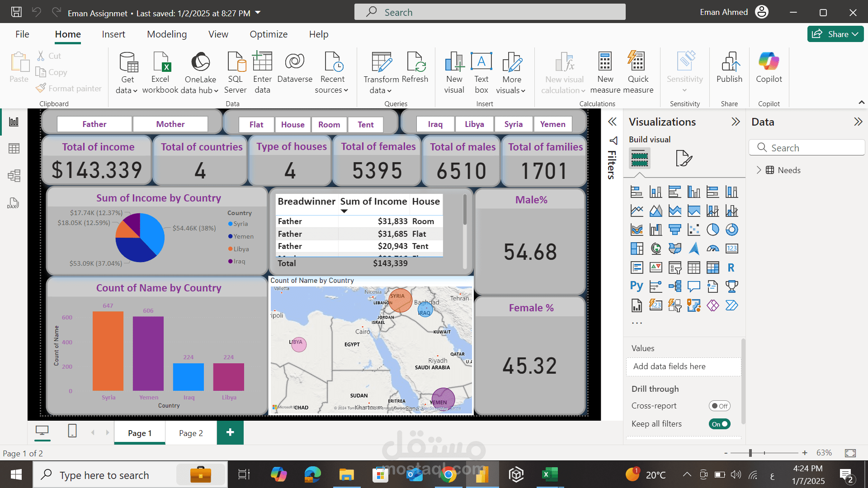Select the Python visual icon
The image size is (868, 488).
pyautogui.click(x=637, y=286)
